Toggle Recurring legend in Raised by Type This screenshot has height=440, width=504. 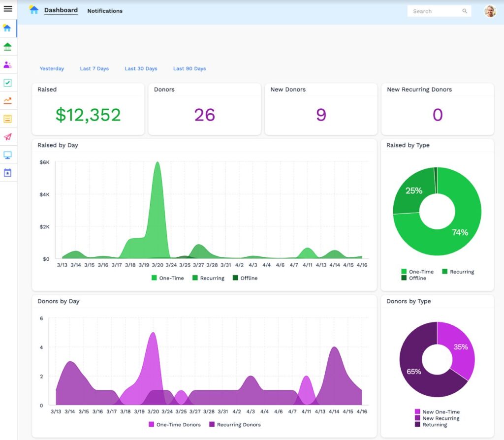[x=458, y=272]
